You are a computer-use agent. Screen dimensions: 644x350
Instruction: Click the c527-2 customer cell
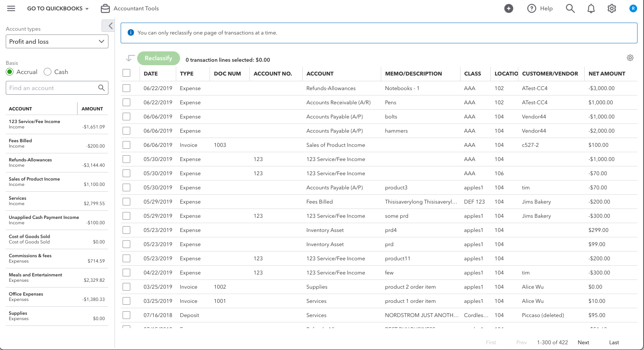pos(530,145)
